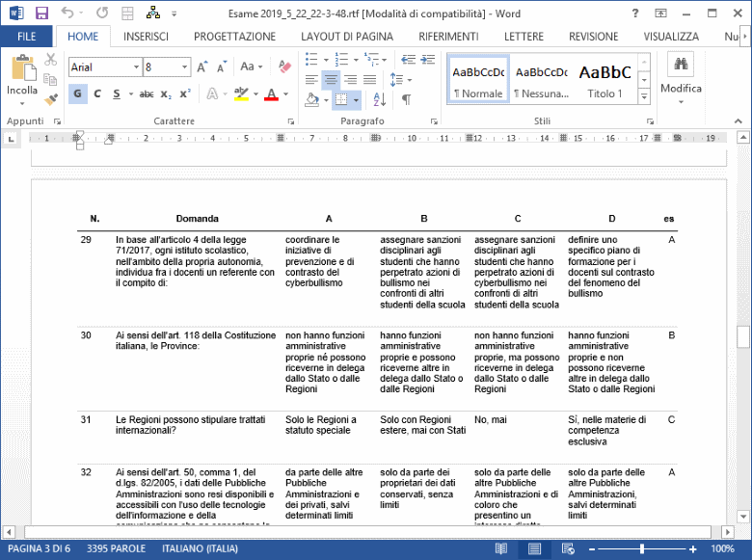
Task: Show paragraph marks with pilcrow icon
Action: 406,99
